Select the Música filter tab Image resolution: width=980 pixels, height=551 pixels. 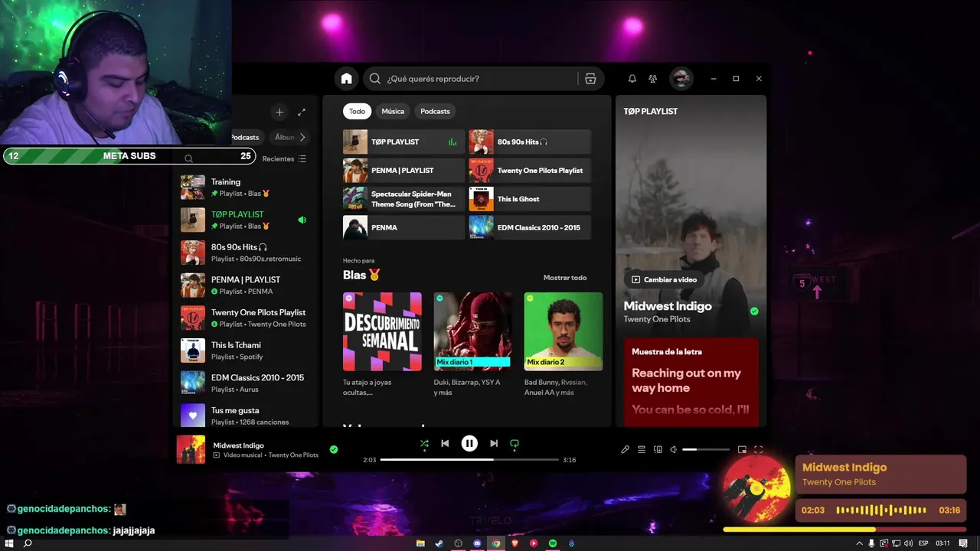[x=393, y=111]
